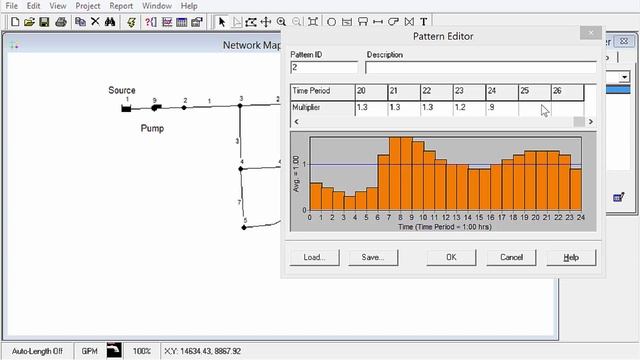Confirm the pattern with OK button
Screen dimensions: 640x360
point(451,258)
